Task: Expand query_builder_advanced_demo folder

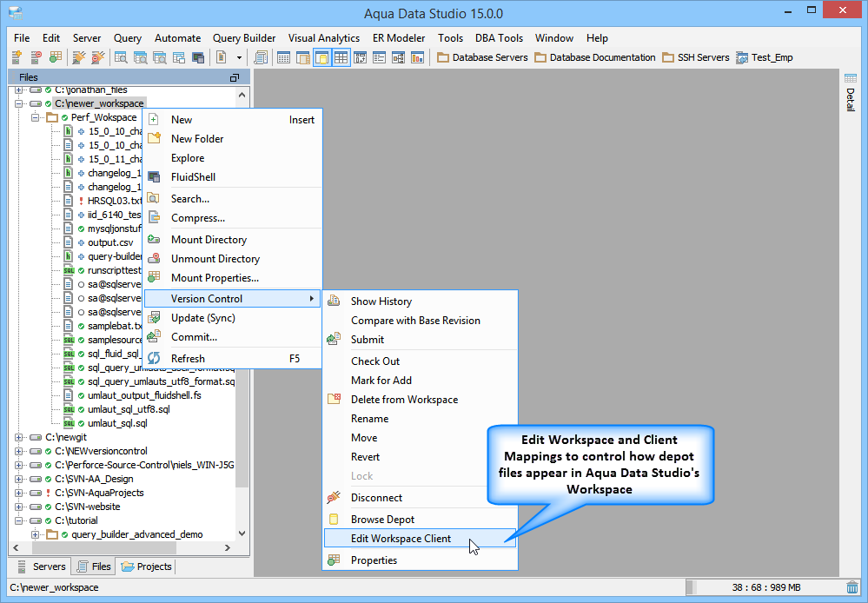Action: (x=36, y=534)
